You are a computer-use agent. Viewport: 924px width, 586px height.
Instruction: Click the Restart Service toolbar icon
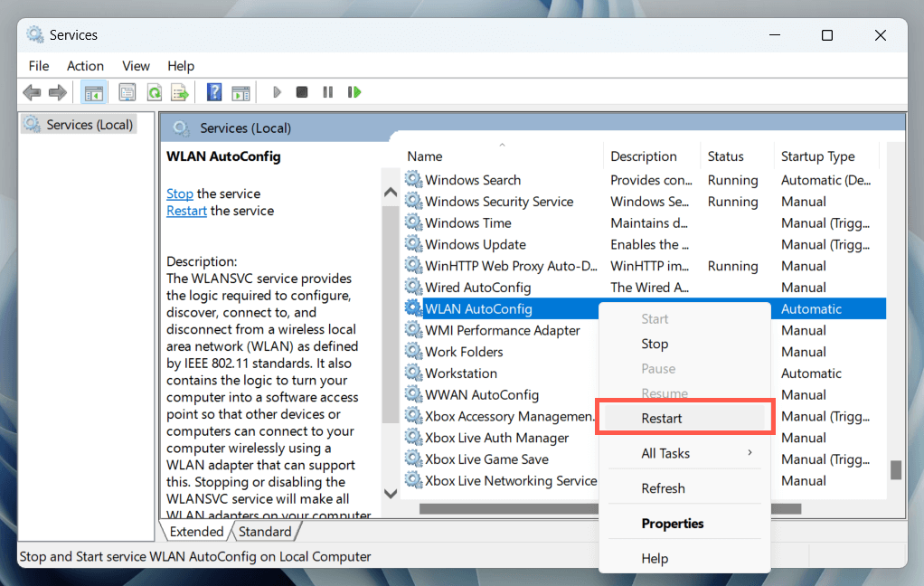click(x=354, y=92)
